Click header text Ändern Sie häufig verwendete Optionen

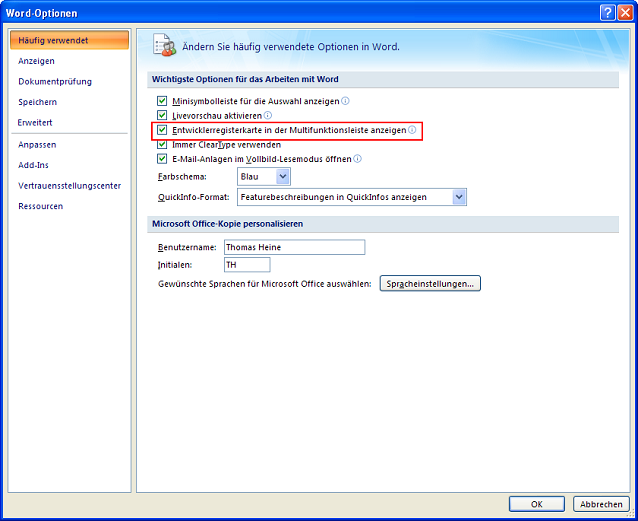pos(291,47)
